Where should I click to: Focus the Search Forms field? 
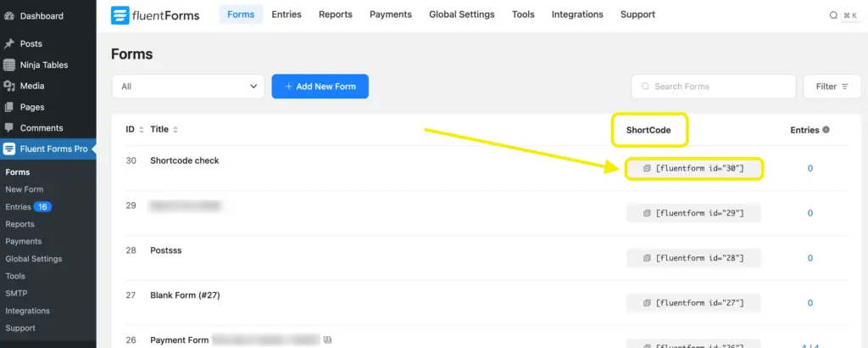coord(714,87)
